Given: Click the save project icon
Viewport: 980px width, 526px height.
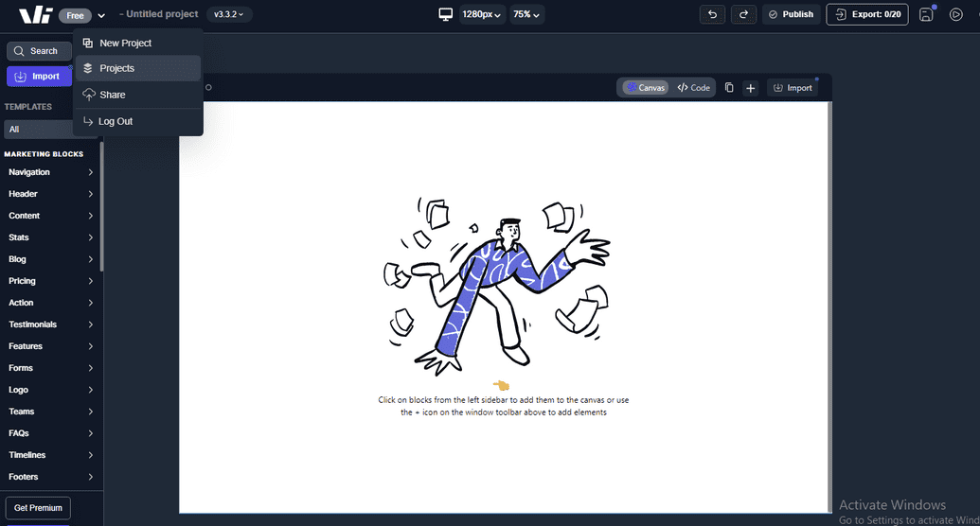Looking at the screenshot, I should (x=926, y=14).
